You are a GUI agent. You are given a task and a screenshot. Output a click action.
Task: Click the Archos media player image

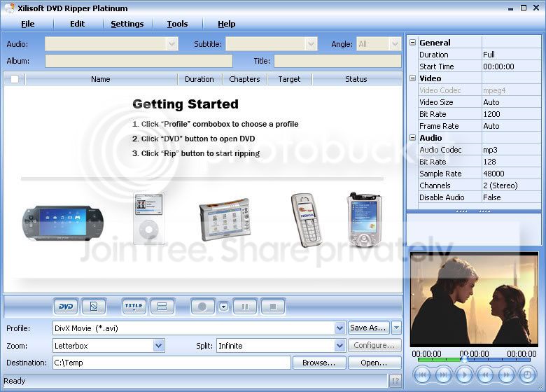pyautogui.click(x=225, y=220)
